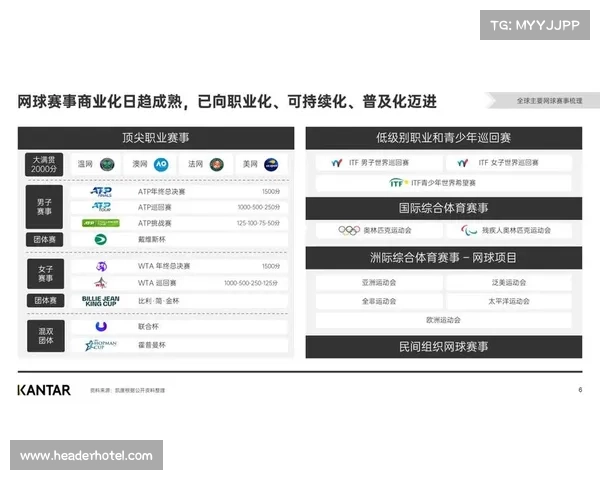Image resolution: width=600 pixels, height=480 pixels.
Task: Click the 霍普曼杯 text
Action: tap(152, 345)
